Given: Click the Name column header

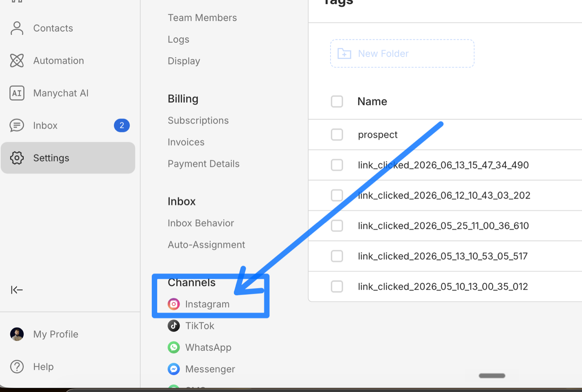Looking at the screenshot, I should click(372, 101).
